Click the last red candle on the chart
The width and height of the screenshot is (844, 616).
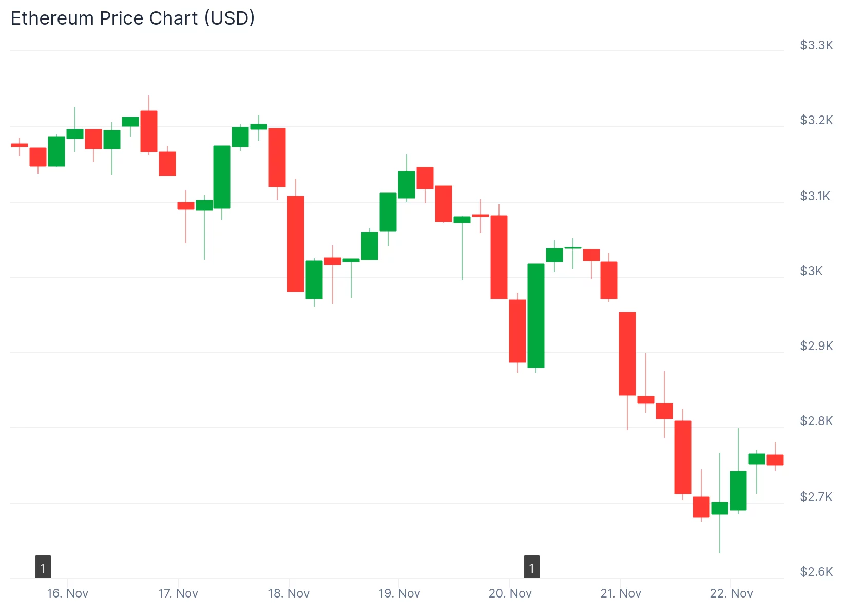(775, 459)
